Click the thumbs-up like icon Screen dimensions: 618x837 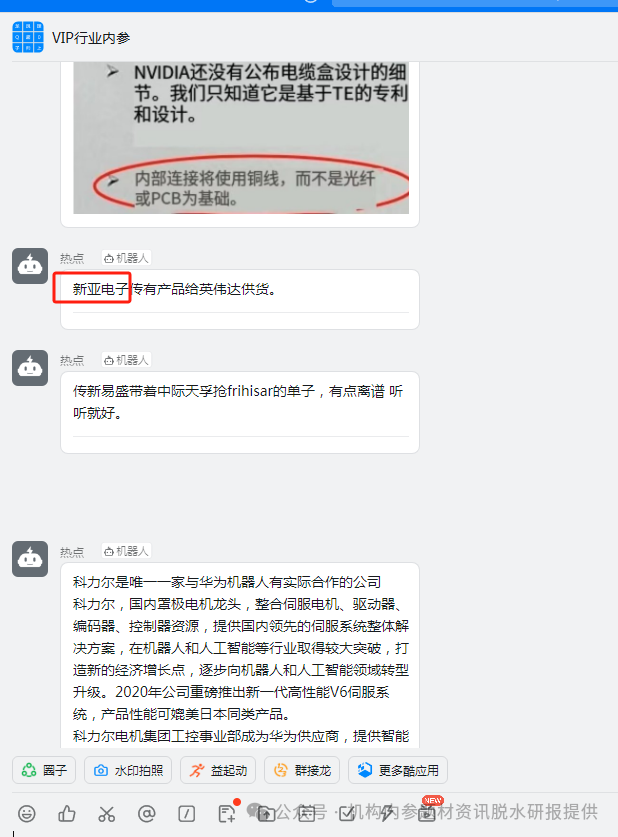coord(67,814)
